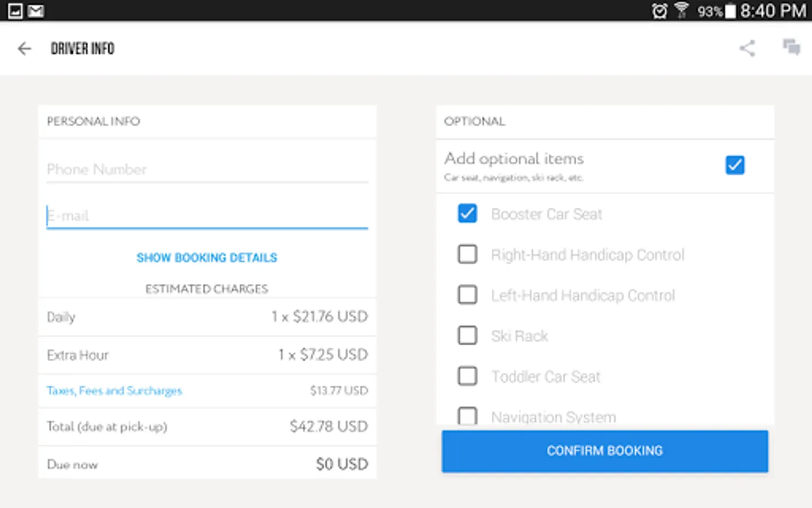The height and width of the screenshot is (508, 812).
Task: Uncheck the Add optional items checkbox
Action: [735, 165]
